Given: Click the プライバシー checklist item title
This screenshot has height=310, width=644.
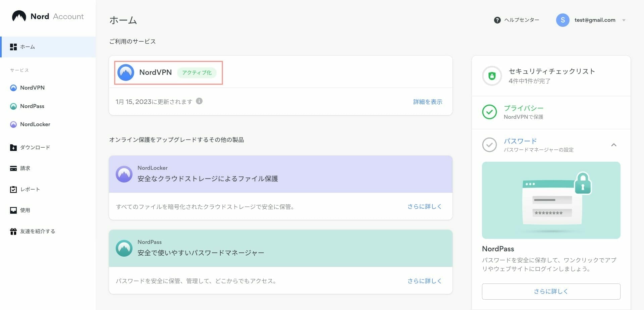Looking at the screenshot, I should (524, 108).
